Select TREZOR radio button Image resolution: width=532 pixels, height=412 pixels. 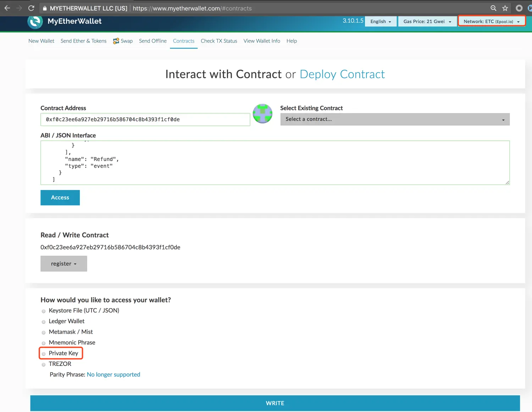[44, 364]
